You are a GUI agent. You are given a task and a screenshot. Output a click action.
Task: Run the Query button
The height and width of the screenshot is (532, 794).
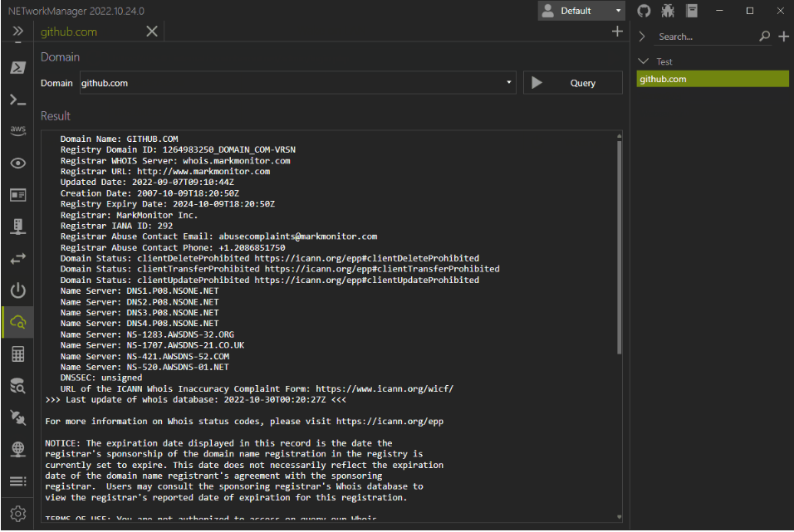point(572,82)
